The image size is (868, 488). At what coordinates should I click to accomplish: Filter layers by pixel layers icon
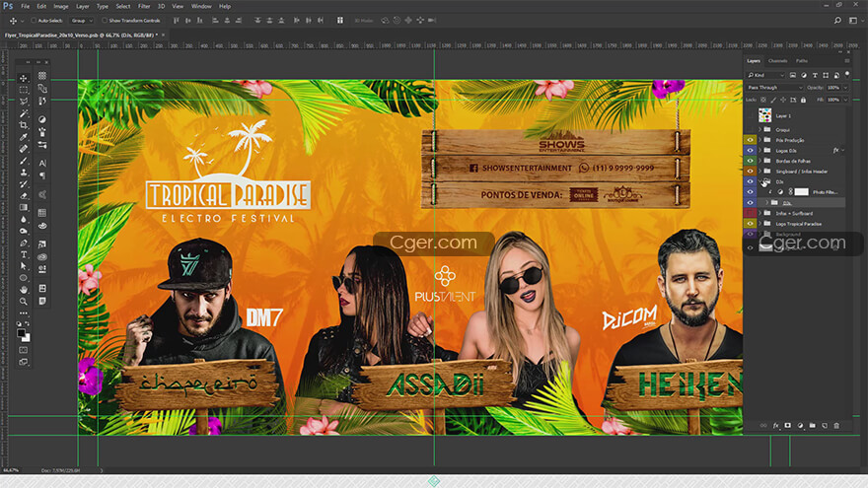click(793, 75)
